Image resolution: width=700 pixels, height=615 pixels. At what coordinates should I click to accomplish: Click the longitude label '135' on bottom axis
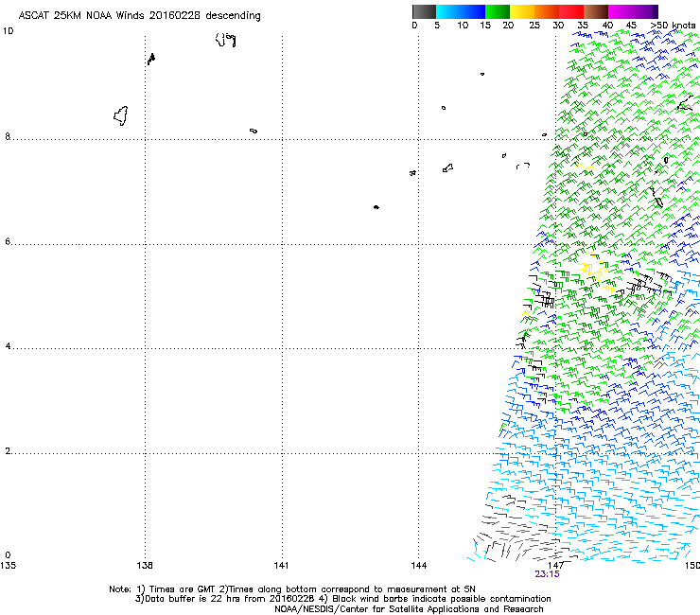[x=8, y=566]
